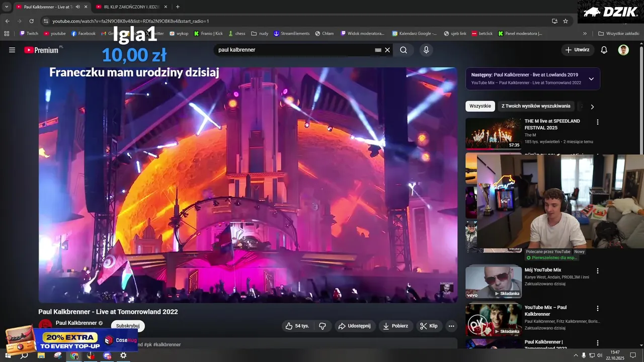
Task: Open Settings gear on the taskbar
Action: (123, 355)
